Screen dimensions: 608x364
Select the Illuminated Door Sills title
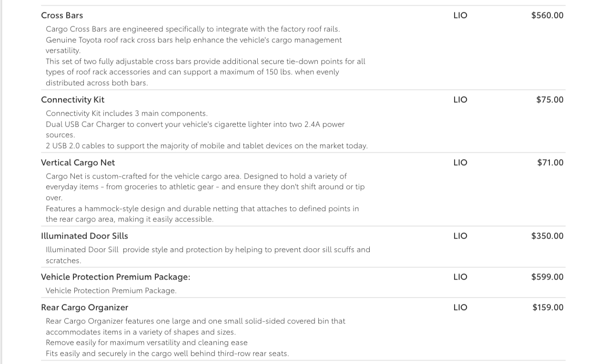(84, 236)
